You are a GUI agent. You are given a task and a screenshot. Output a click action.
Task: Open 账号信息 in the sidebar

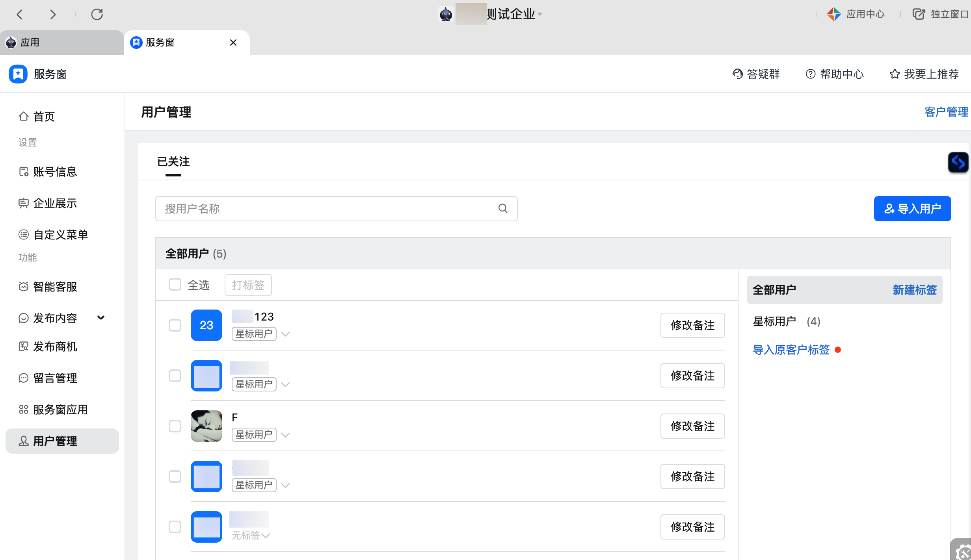(54, 172)
